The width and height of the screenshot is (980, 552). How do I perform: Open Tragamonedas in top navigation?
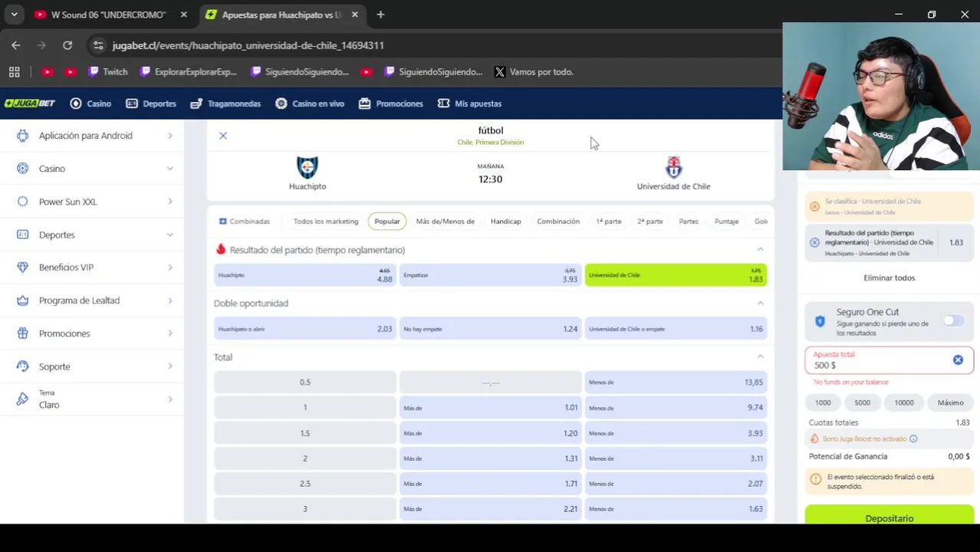coord(225,103)
